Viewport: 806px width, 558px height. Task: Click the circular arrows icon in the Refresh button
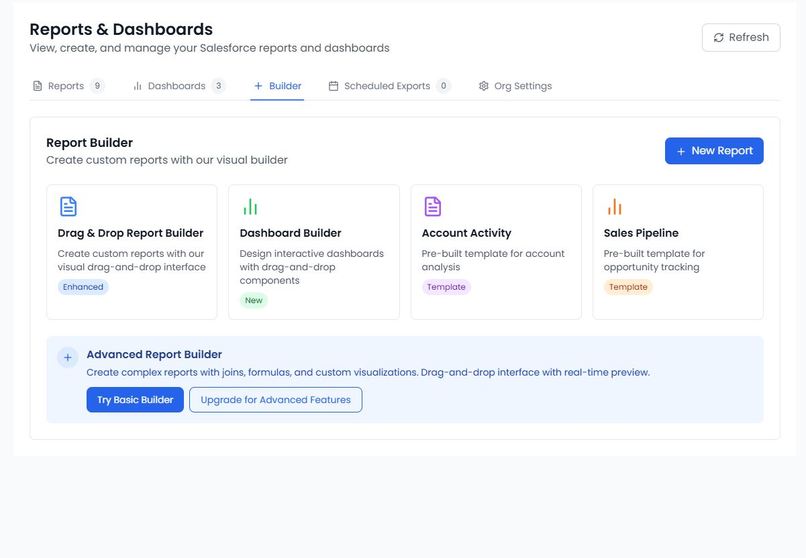click(x=719, y=38)
